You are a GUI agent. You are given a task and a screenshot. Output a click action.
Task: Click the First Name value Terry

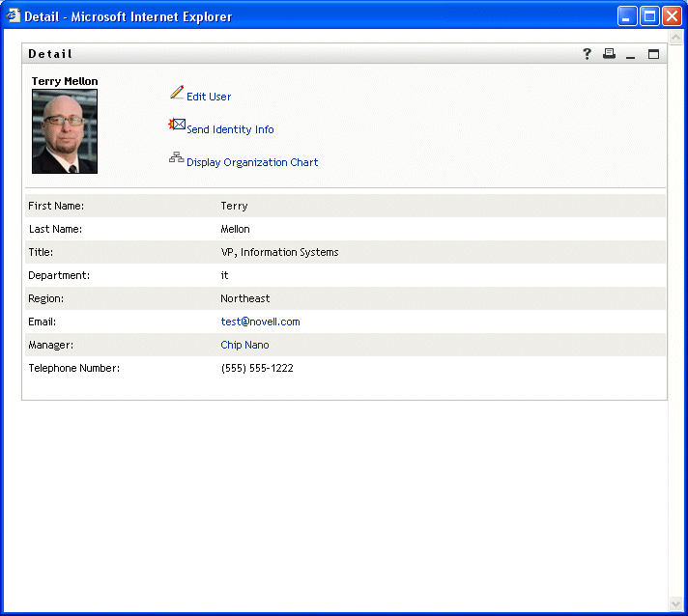[234, 206]
